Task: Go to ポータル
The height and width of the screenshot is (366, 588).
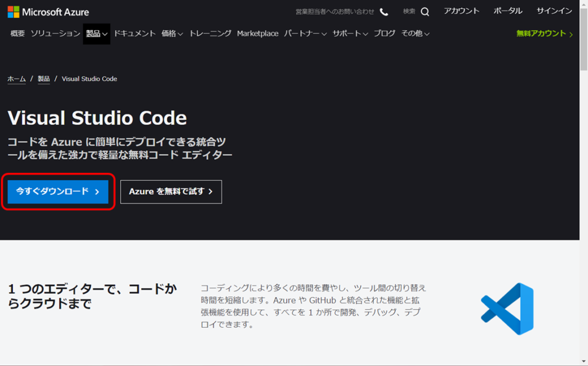Action: [x=508, y=11]
